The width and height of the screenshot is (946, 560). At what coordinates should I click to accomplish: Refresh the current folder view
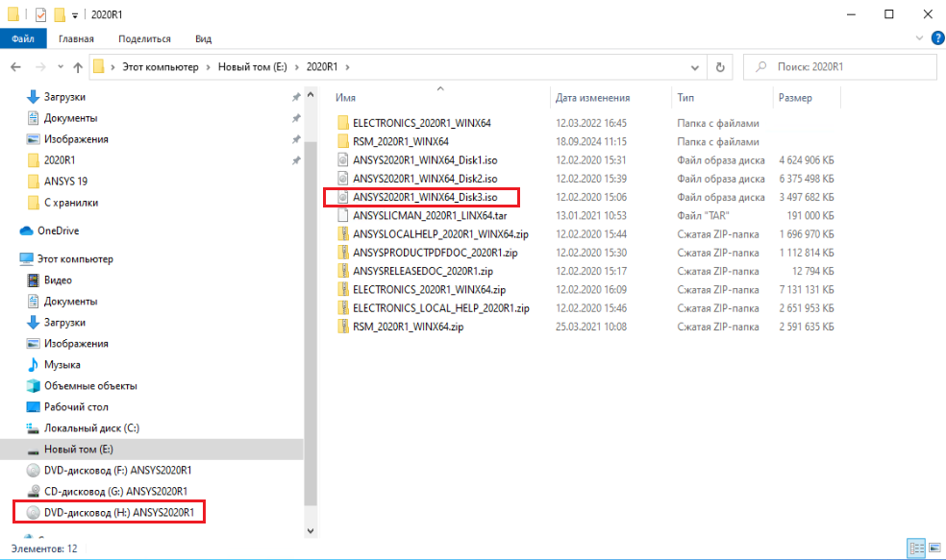[720, 67]
